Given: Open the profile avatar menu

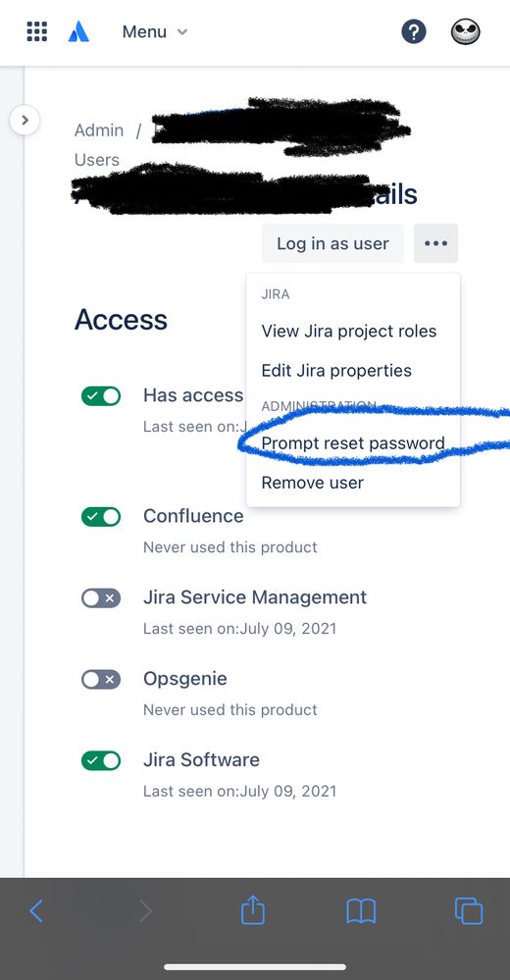Looking at the screenshot, I should [466, 31].
